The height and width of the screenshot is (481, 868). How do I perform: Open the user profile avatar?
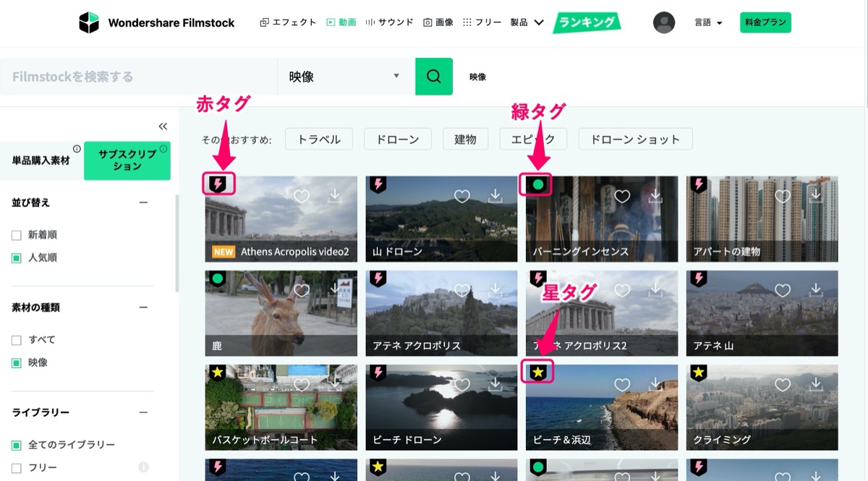(x=664, y=22)
